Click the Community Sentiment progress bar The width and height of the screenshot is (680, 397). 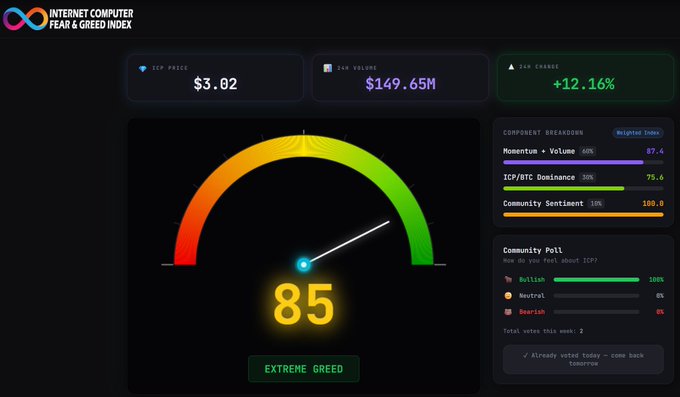(583, 214)
